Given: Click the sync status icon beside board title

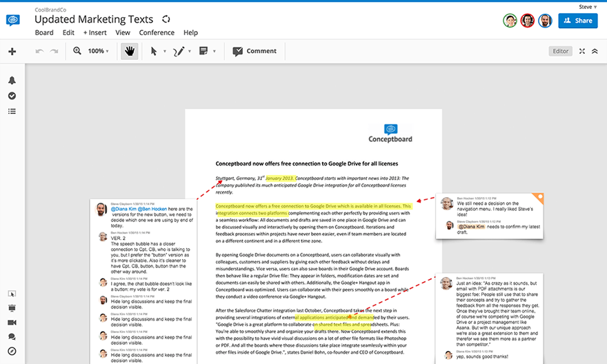Looking at the screenshot, I should tap(166, 19).
